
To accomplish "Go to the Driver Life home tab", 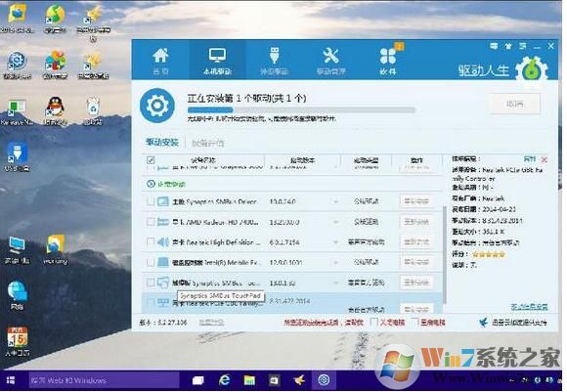I will pyautogui.click(x=160, y=61).
